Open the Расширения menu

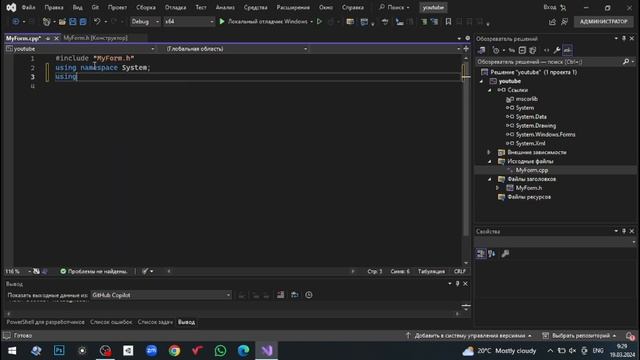293,7
